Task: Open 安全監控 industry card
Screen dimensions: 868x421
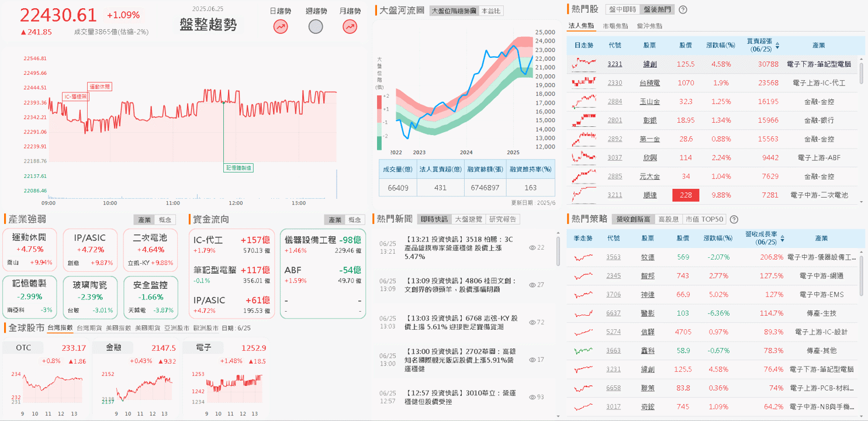Action: tap(150, 297)
